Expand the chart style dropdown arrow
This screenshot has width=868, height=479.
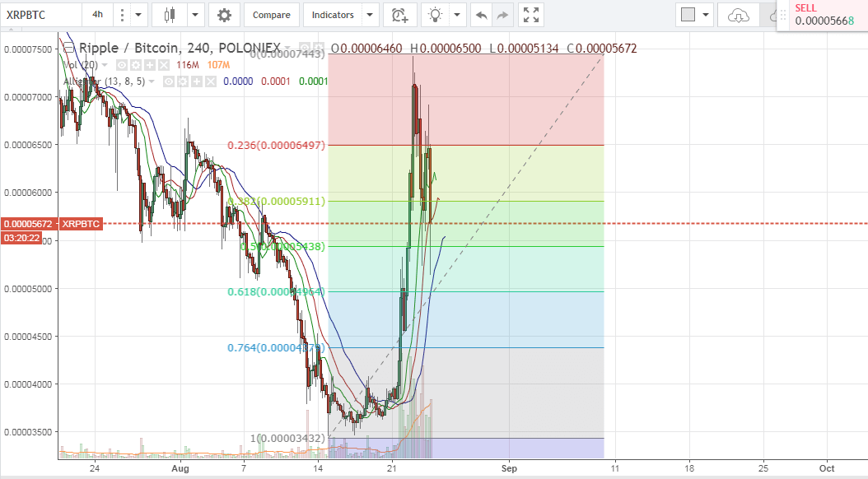(195, 15)
